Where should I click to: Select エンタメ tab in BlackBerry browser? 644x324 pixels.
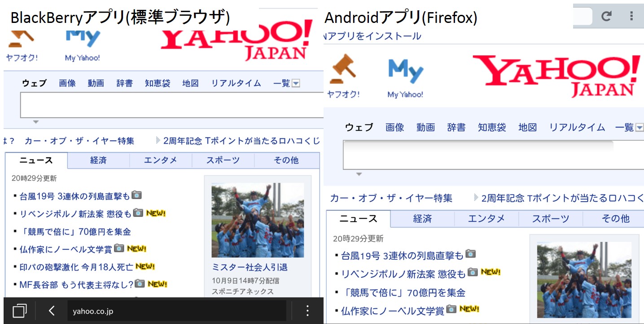[161, 160]
